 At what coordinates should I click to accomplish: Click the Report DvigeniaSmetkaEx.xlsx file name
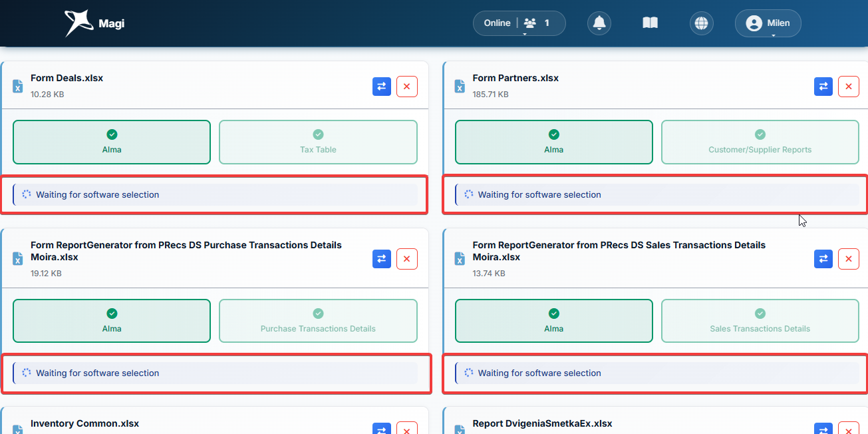click(542, 423)
